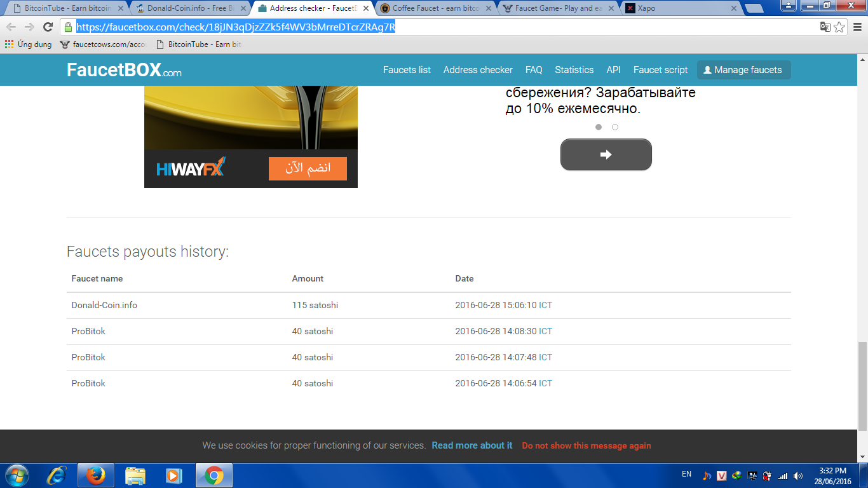The image size is (868, 488).
Task: Click the Chrome taskbar icon
Action: point(214,475)
